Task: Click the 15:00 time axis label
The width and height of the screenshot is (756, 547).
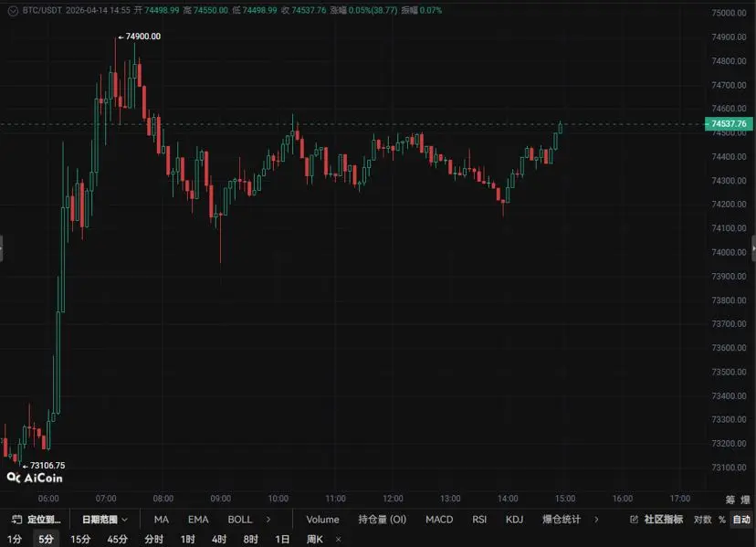Action: (565, 499)
